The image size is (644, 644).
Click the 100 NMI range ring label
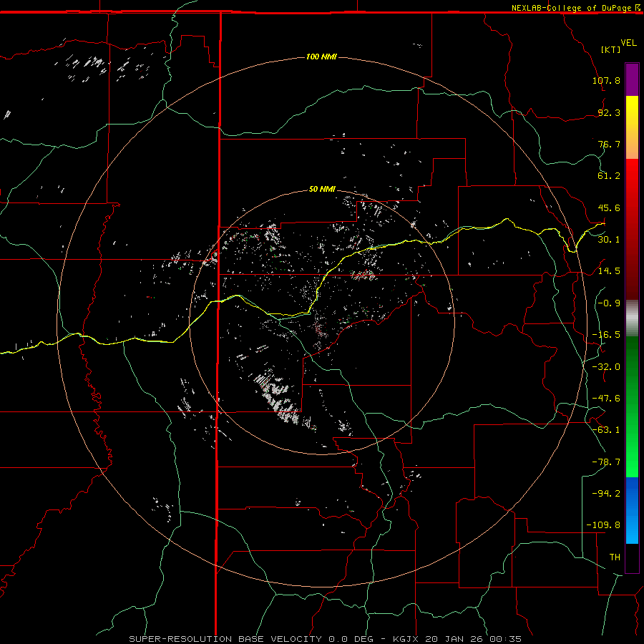pos(321,57)
